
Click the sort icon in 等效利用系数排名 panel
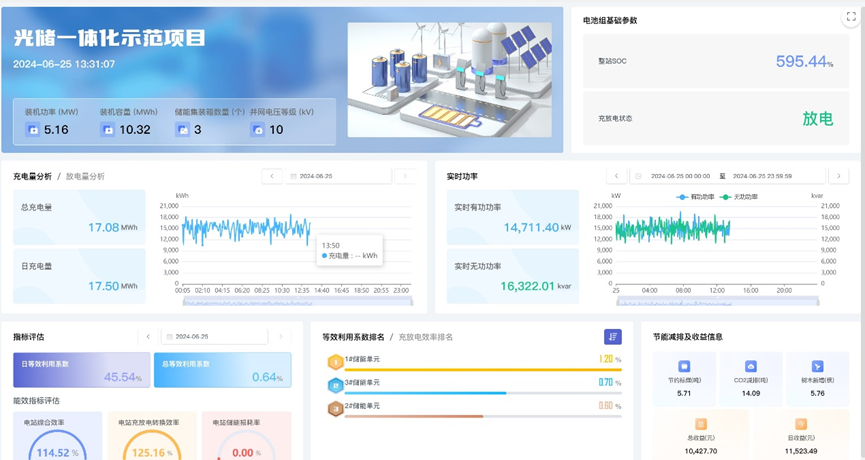click(x=612, y=337)
